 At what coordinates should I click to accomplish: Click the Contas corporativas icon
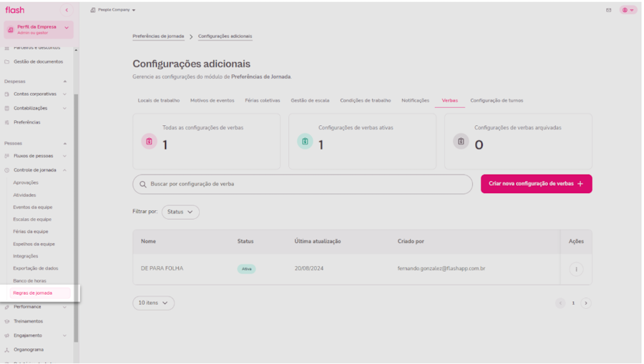click(7, 94)
